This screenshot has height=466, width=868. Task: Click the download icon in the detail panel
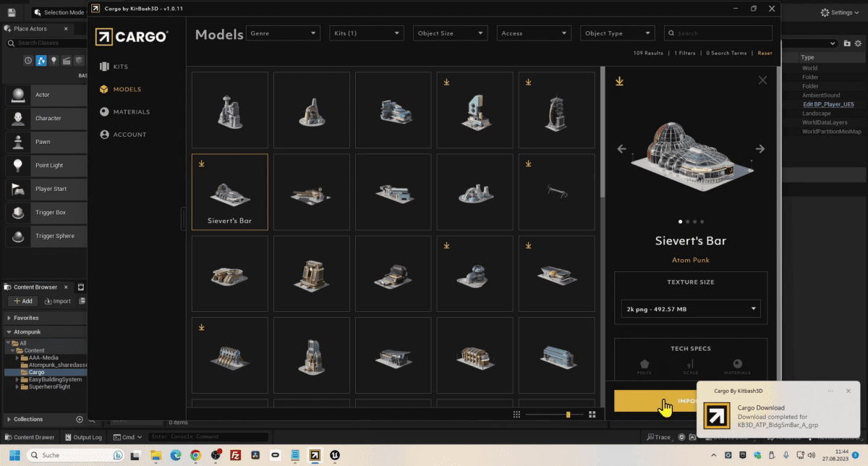click(619, 81)
